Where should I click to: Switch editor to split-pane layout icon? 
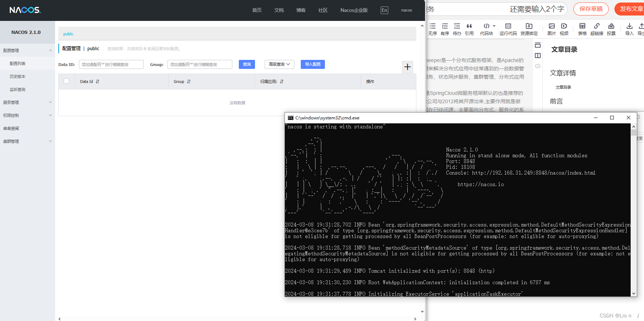click(538, 56)
